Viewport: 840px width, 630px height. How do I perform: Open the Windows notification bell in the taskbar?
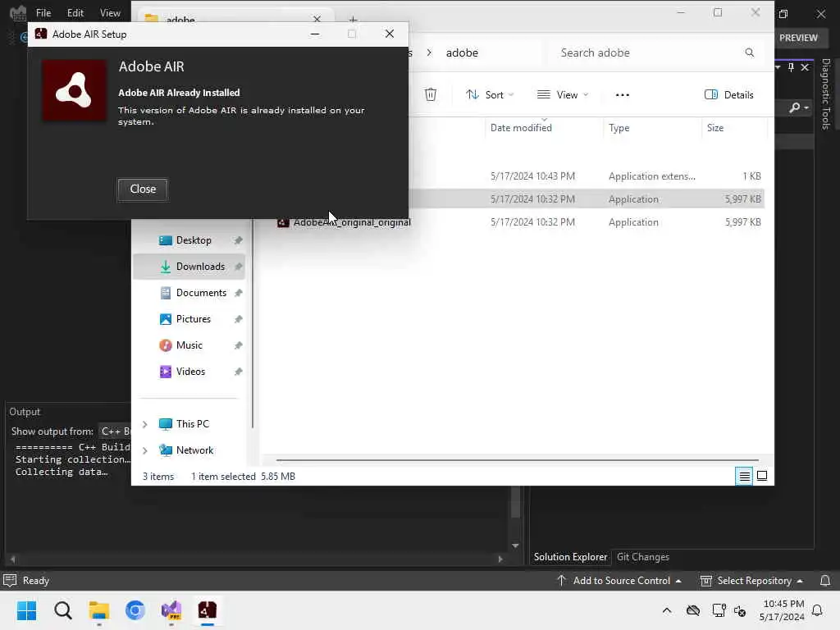pos(818,610)
